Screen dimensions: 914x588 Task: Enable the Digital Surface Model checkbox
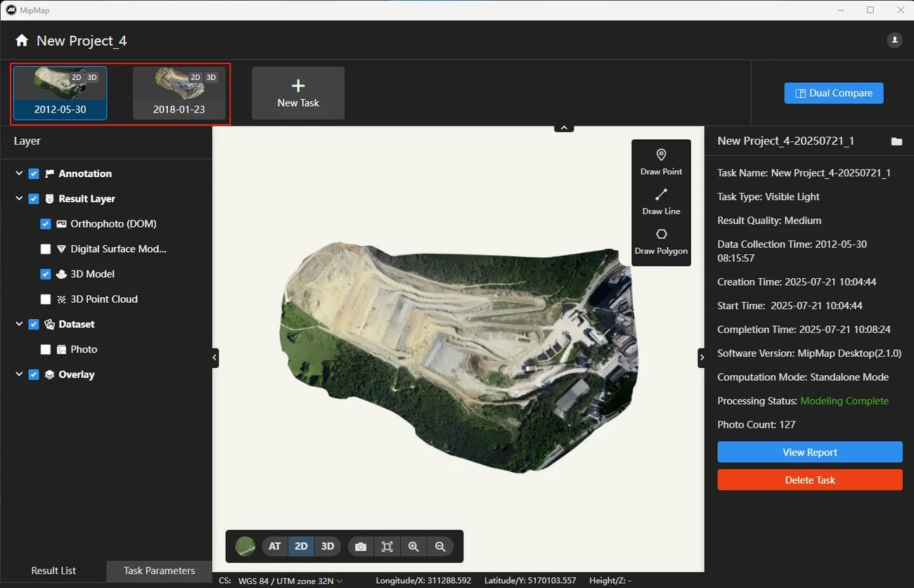(x=46, y=249)
